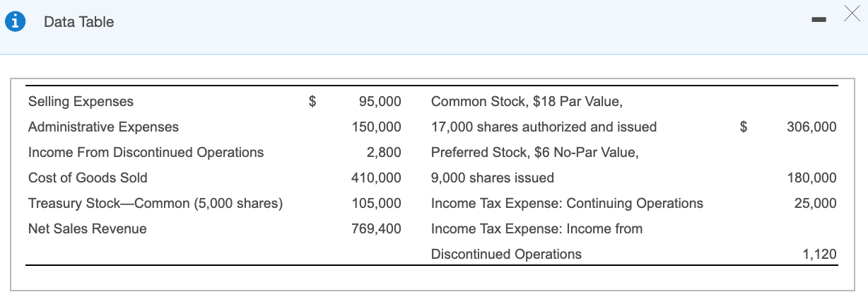The height and width of the screenshot is (297, 868).
Task: Select the Cost of Goods Sold label
Action: 88,178
